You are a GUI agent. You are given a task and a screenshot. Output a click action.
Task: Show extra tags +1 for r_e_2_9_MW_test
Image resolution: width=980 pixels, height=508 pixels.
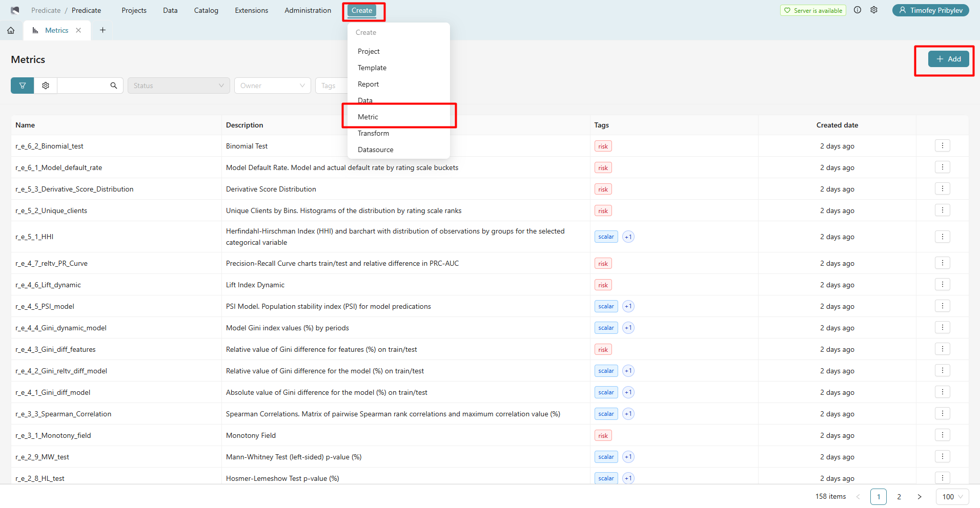(x=628, y=457)
